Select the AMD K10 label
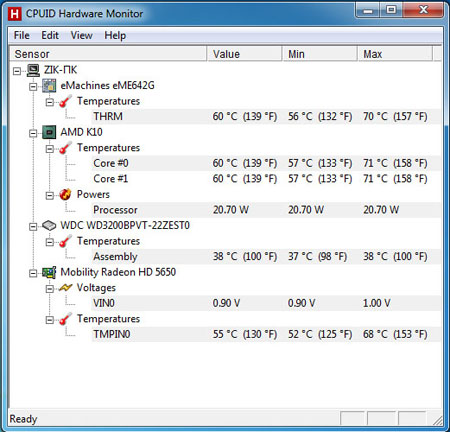Screen dimensions: 450x432 (81, 132)
